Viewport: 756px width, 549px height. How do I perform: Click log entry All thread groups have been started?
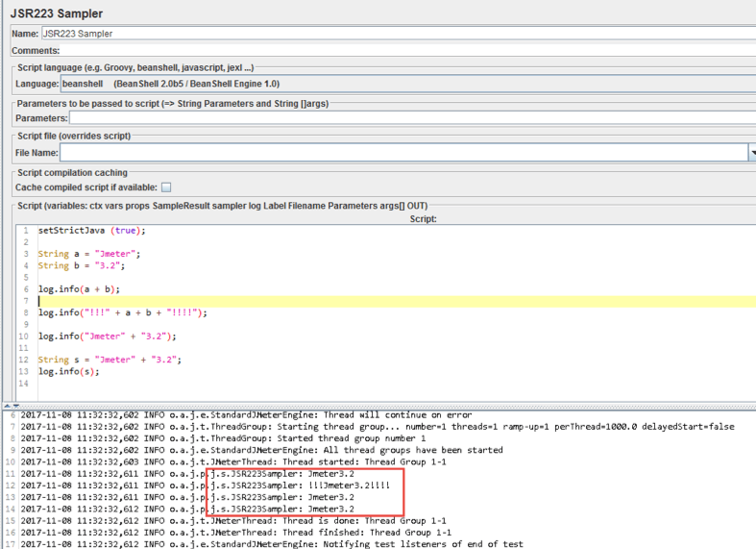click(262, 450)
